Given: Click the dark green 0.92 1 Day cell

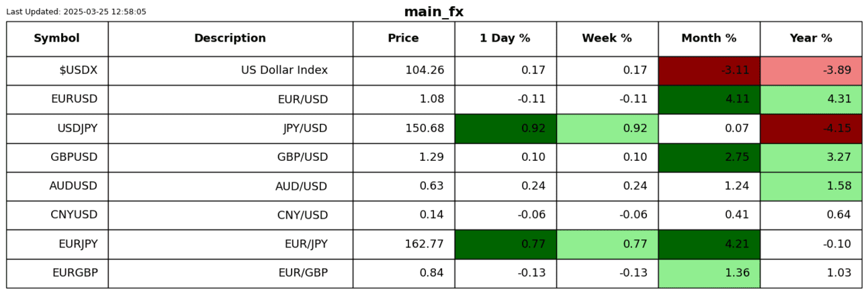Looking at the screenshot, I should pyautogui.click(x=505, y=128).
